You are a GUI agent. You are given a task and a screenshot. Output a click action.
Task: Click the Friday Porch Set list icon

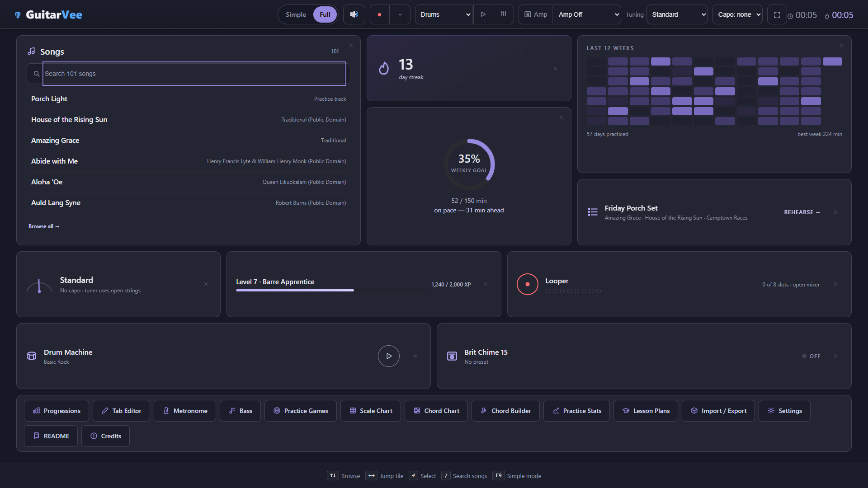(x=593, y=212)
